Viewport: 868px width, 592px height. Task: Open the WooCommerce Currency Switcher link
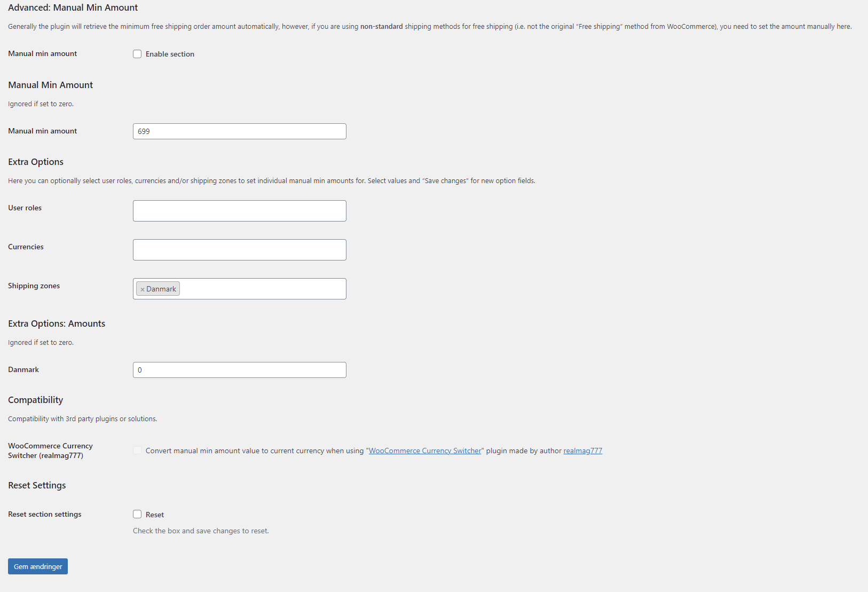pos(425,451)
